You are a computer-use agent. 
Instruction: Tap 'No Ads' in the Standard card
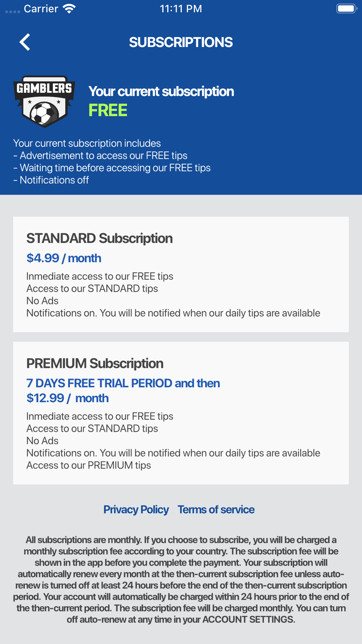42,301
